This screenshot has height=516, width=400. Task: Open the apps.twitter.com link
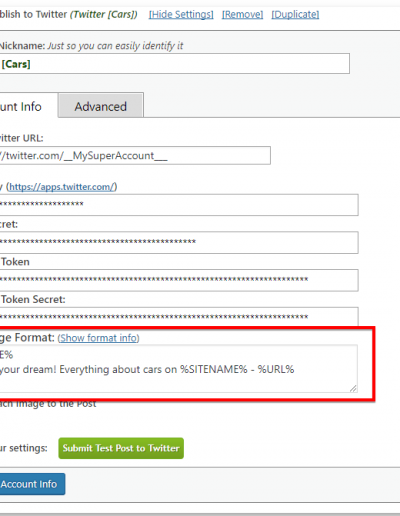[x=62, y=187]
